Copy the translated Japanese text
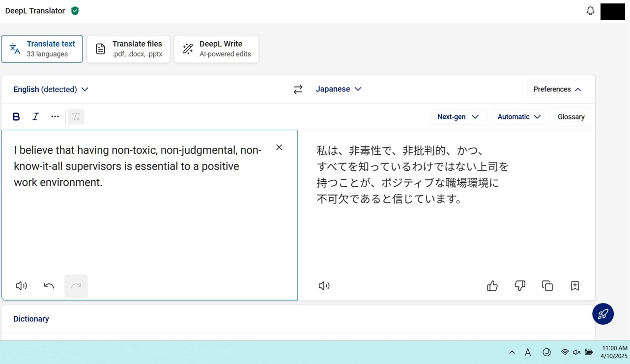 [x=547, y=286]
